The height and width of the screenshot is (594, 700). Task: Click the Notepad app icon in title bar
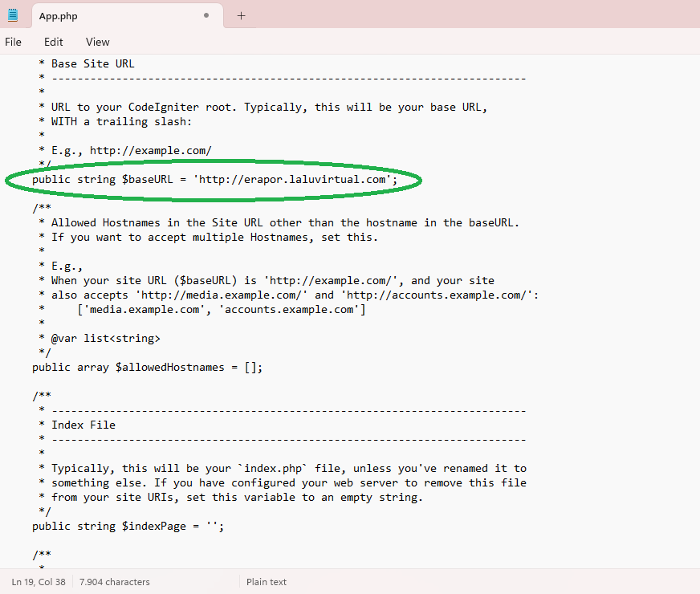12,15
